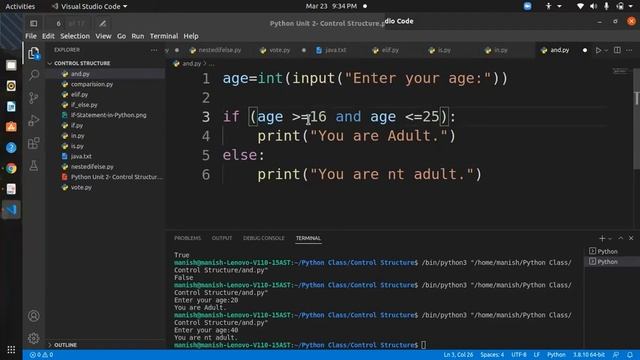640x360 pixels.
Task: Change language mode Python in status bar
Action: 556,355
